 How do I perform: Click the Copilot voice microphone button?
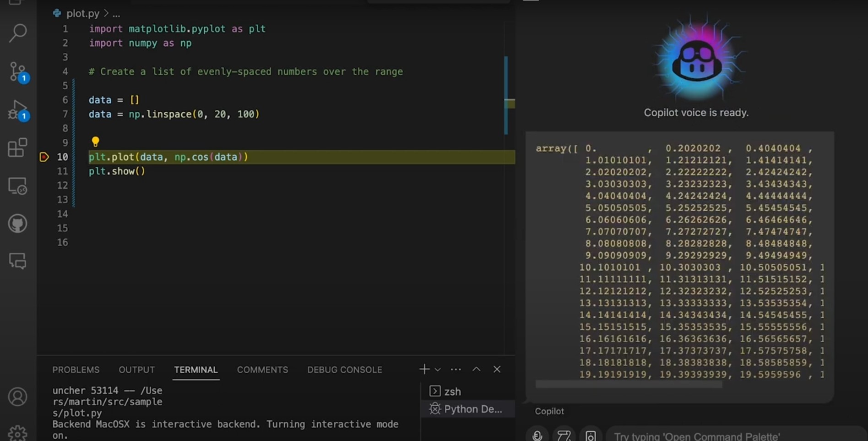click(537, 435)
